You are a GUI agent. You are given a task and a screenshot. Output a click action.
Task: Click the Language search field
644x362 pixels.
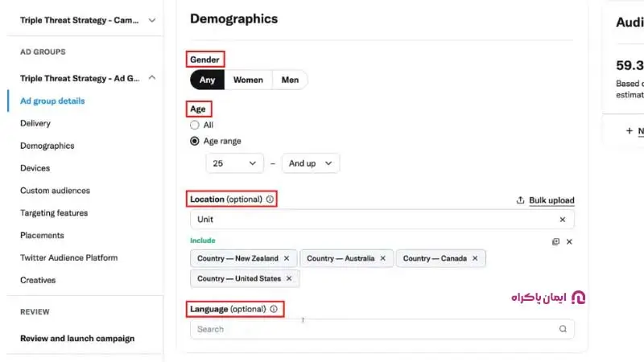[x=374, y=329]
